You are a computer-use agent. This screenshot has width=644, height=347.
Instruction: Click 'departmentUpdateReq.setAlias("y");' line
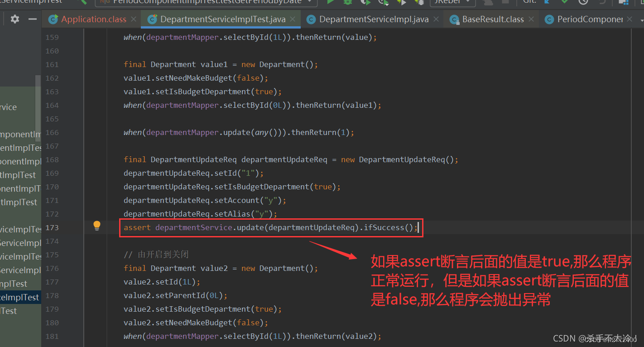(x=200, y=214)
